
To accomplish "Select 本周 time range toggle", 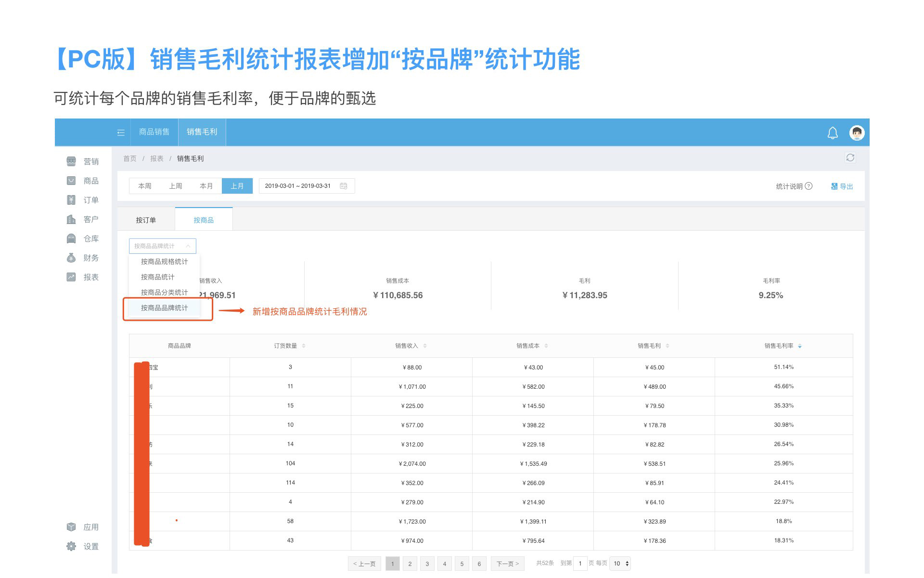I will [144, 186].
